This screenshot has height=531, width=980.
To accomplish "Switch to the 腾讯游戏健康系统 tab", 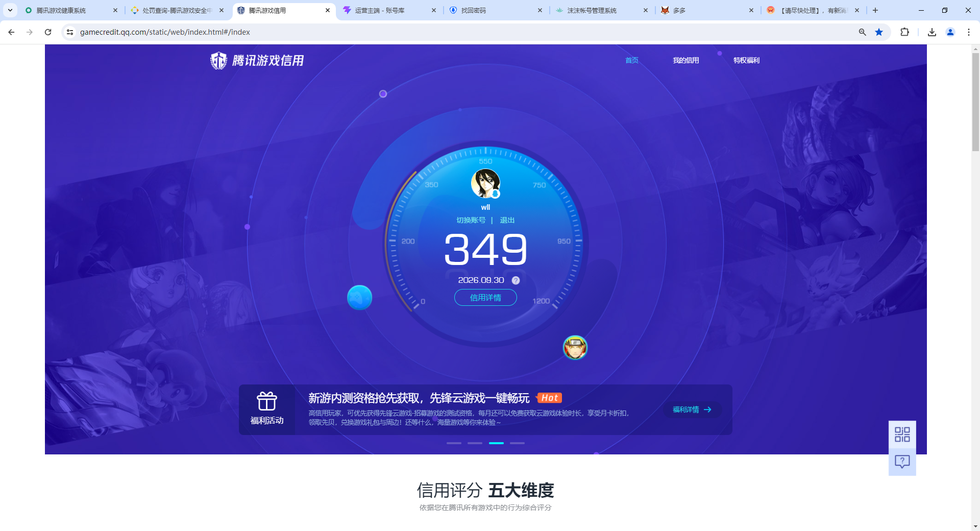I will pyautogui.click(x=70, y=10).
